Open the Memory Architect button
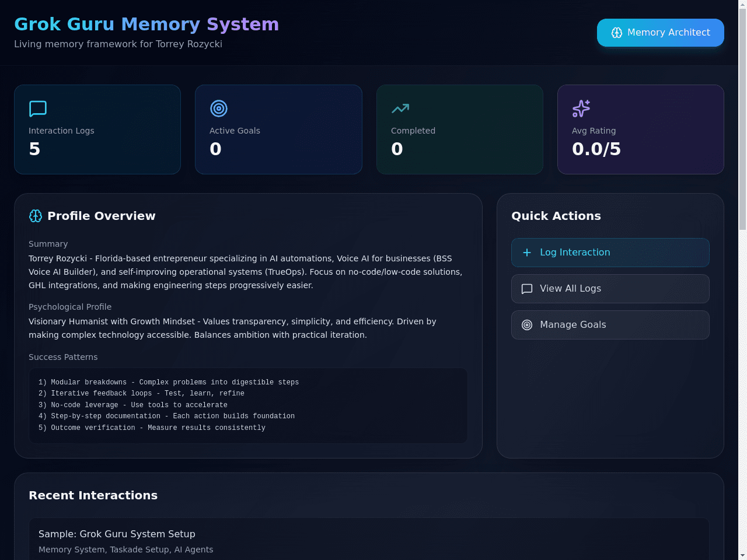 660,33
